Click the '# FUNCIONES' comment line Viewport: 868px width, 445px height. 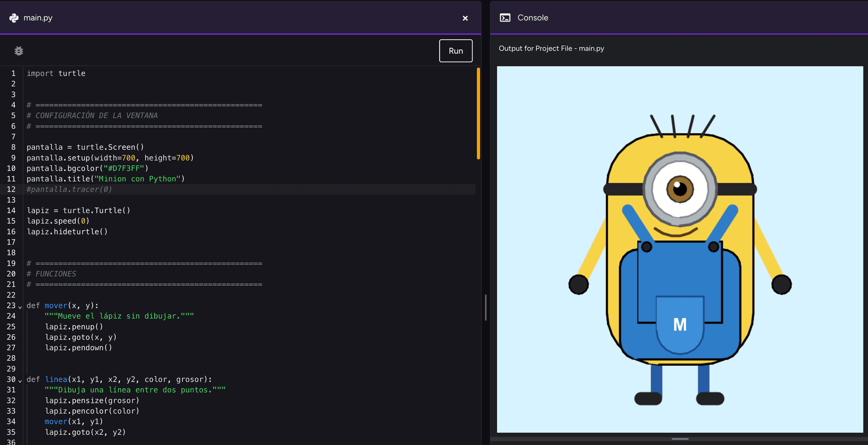(x=51, y=274)
